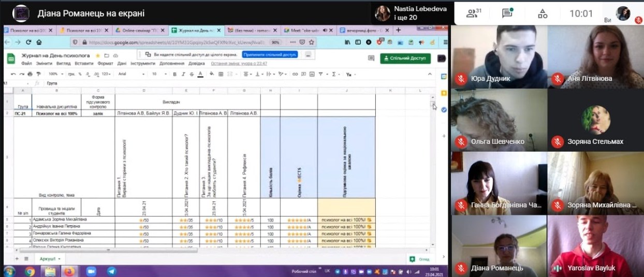Click the Telegram icon in the taskbar
This screenshot has width=644, height=277.
[x=111, y=271]
